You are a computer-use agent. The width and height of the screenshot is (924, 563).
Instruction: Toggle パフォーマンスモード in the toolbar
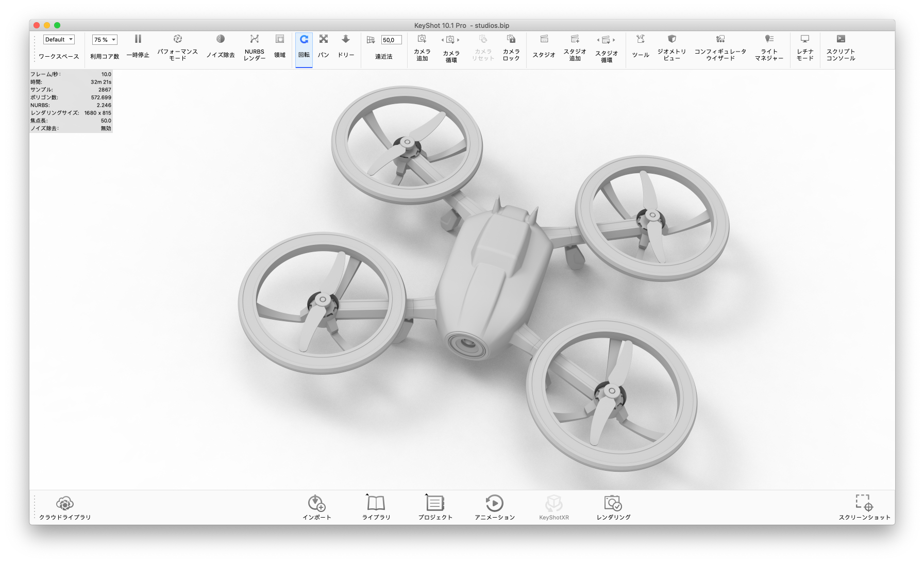point(178,47)
